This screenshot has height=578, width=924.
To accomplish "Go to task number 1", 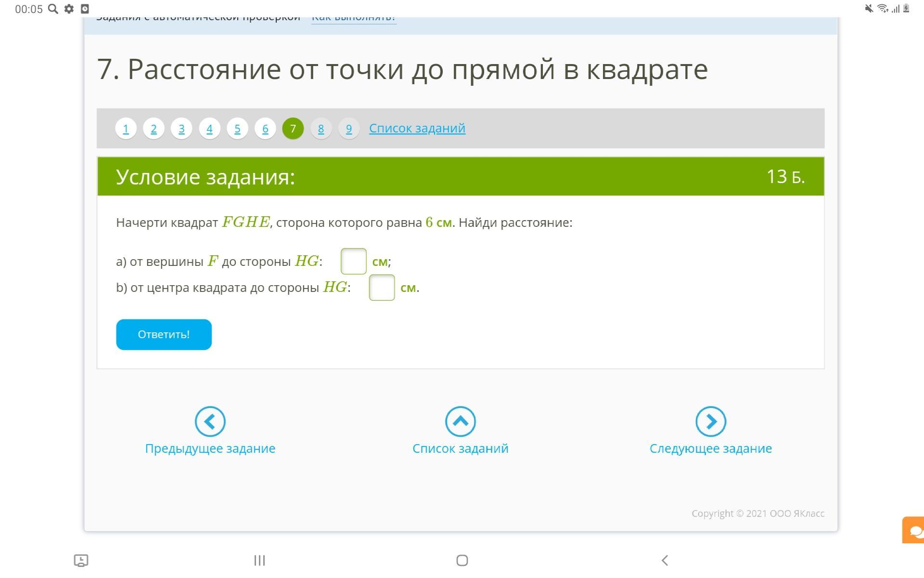I will (x=126, y=129).
